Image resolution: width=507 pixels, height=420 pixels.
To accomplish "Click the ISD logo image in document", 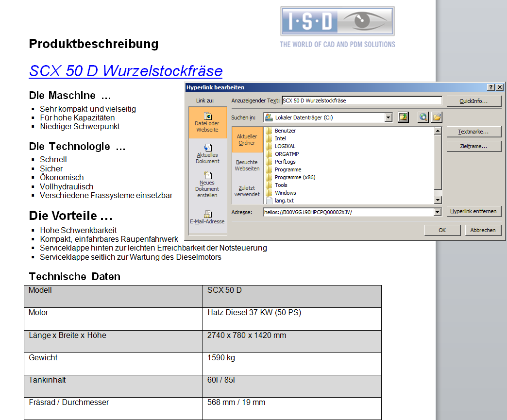I will point(338,27).
